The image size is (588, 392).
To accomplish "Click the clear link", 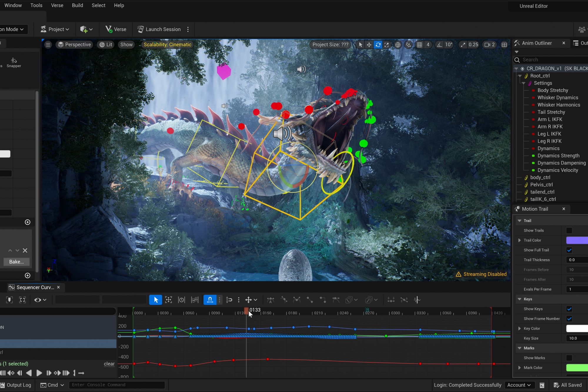I will tap(109, 364).
